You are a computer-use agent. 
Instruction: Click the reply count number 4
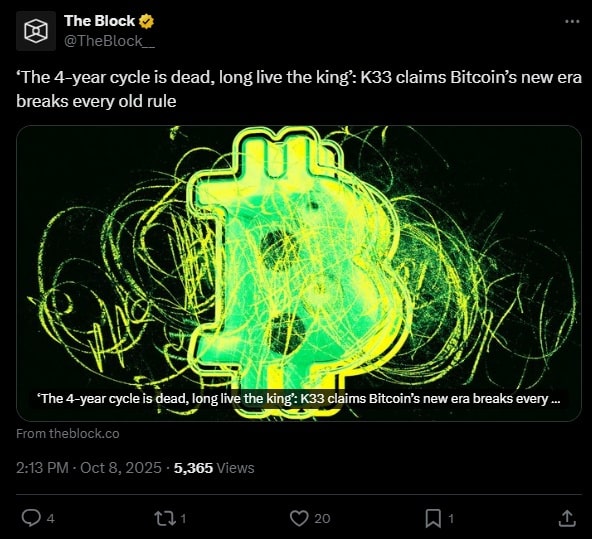(x=51, y=519)
